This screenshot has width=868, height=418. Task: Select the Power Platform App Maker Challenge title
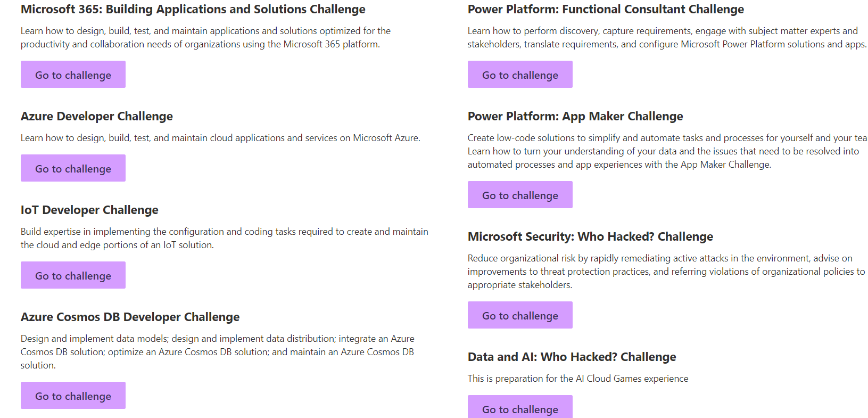click(575, 117)
